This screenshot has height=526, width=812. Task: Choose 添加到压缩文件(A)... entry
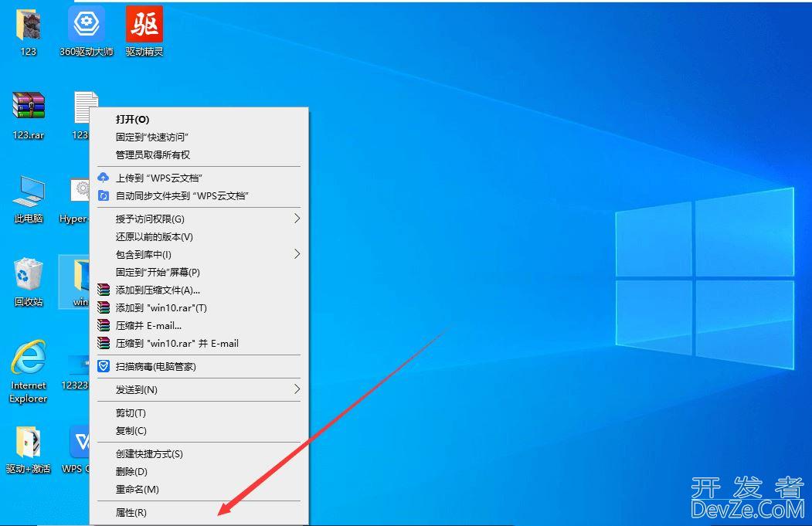(199, 290)
